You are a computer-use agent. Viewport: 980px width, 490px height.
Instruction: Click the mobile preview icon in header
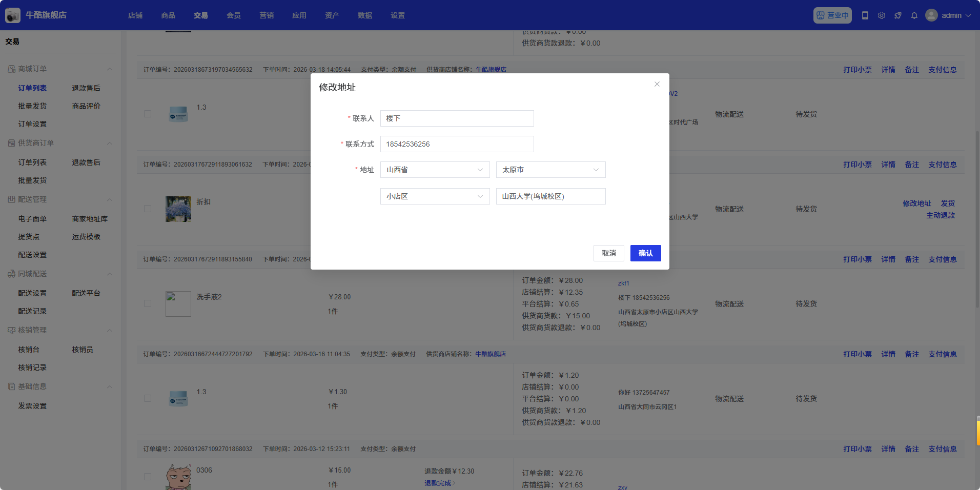point(865,15)
